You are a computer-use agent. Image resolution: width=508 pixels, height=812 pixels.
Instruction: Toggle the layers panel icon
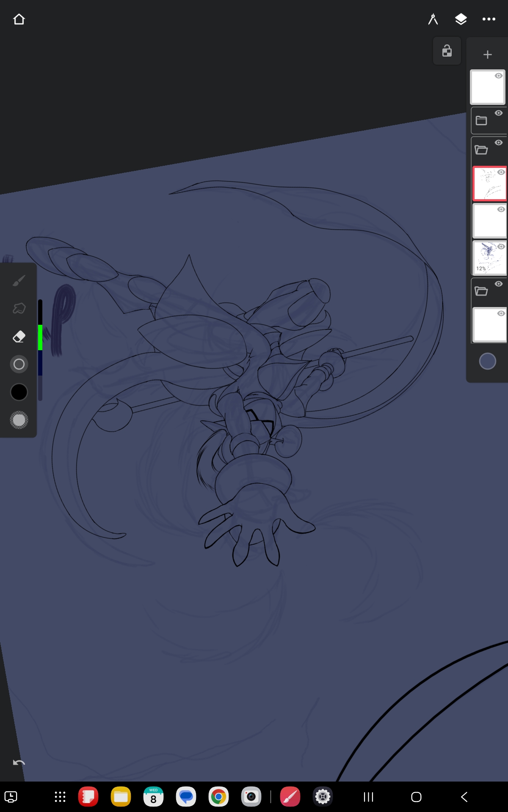coord(461,19)
